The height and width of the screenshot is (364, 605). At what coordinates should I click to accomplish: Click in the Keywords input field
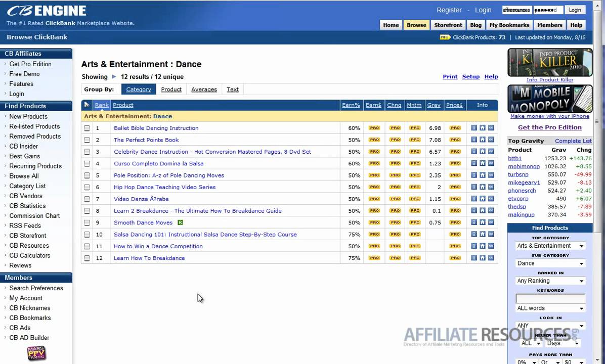click(x=550, y=298)
